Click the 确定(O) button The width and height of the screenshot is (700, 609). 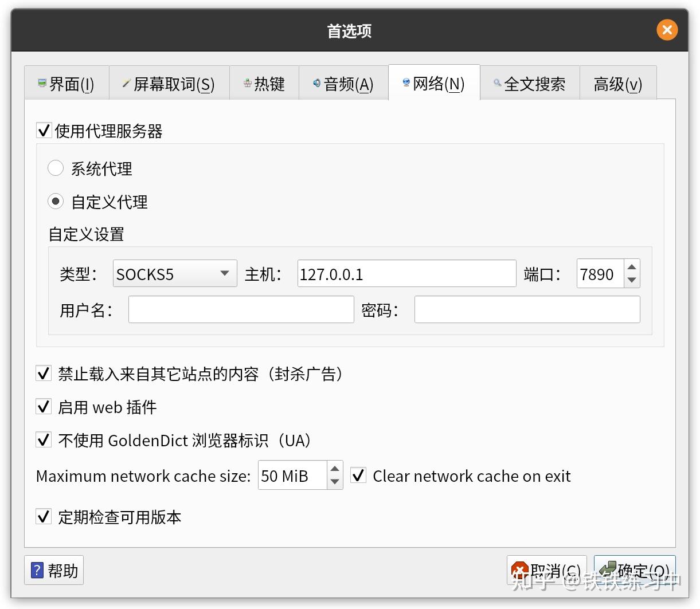(x=635, y=570)
